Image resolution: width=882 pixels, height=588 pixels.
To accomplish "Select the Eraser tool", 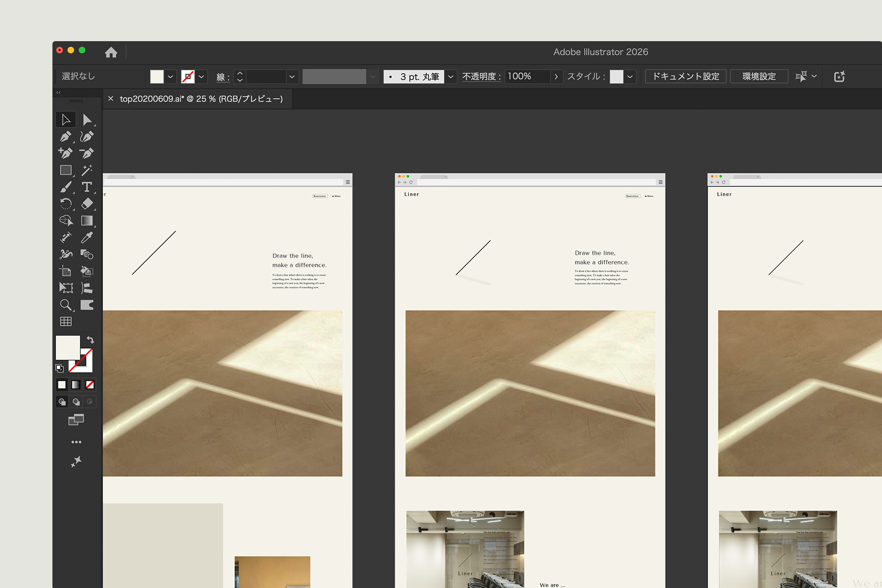I will tap(87, 204).
